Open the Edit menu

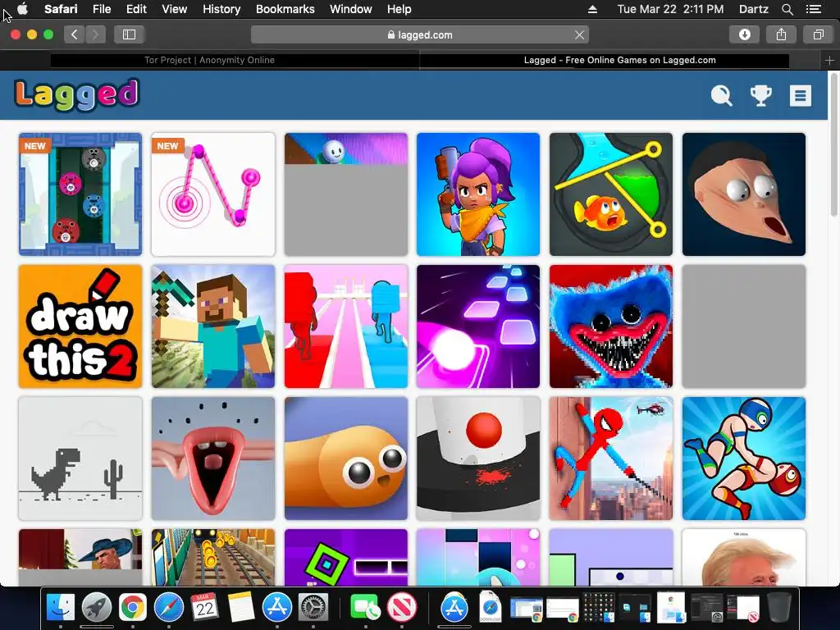[136, 9]
